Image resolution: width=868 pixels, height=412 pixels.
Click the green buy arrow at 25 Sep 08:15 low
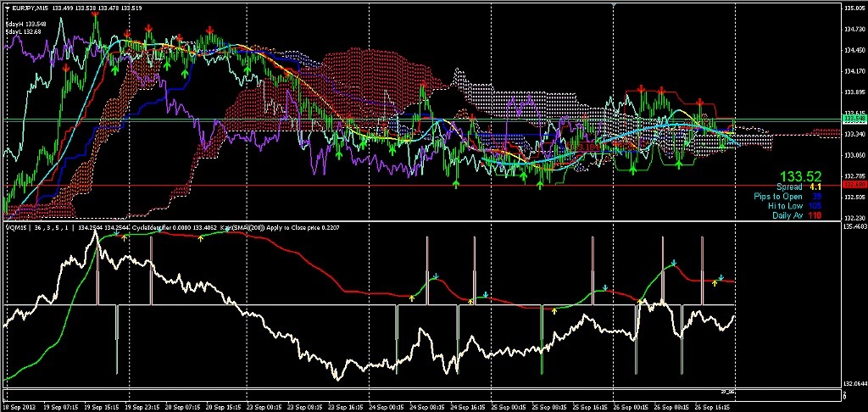pos(540,185)
